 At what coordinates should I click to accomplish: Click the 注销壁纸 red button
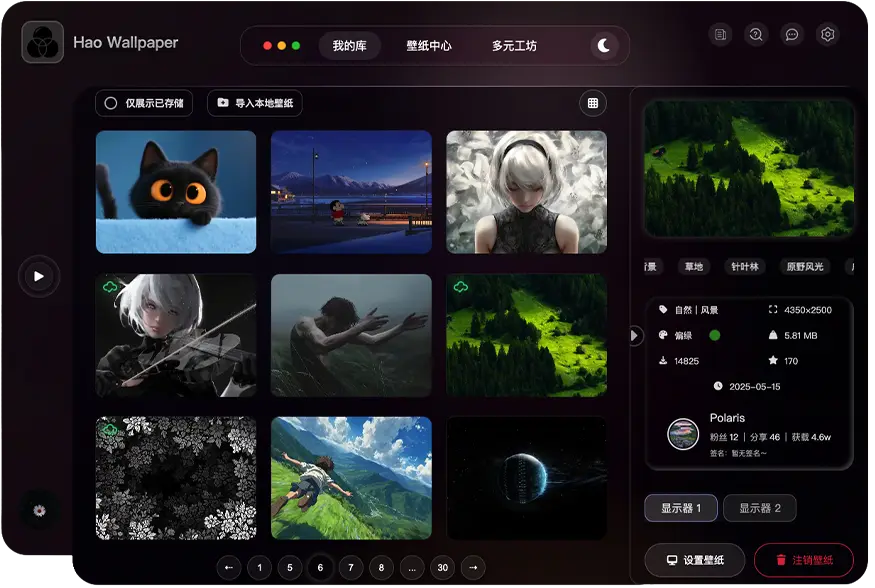[803, 559]
